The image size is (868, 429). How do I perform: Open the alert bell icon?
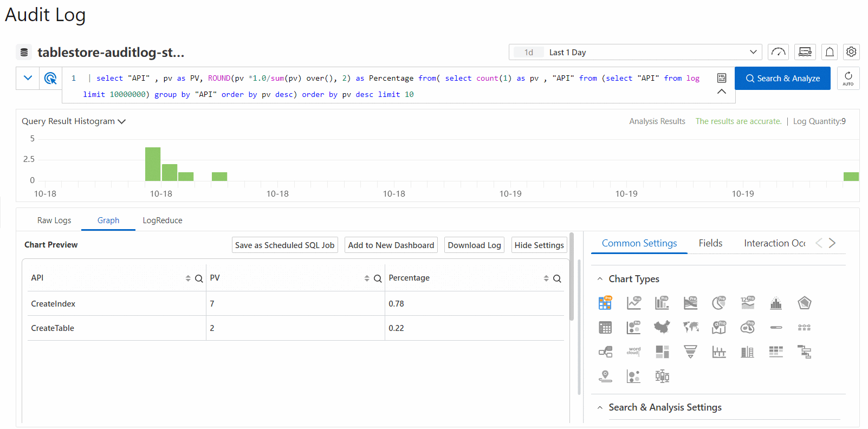pyautogui.click(x=830, y=52)
